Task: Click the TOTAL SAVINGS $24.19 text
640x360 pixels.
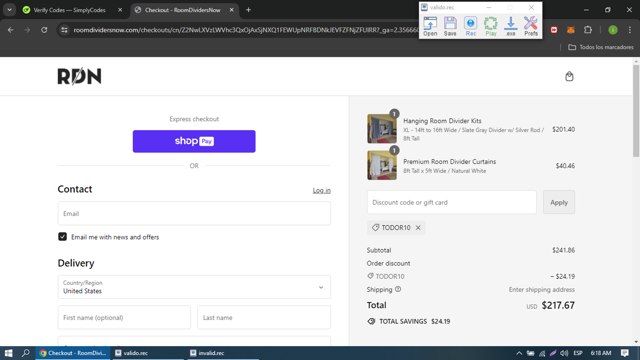Action: 414,322
